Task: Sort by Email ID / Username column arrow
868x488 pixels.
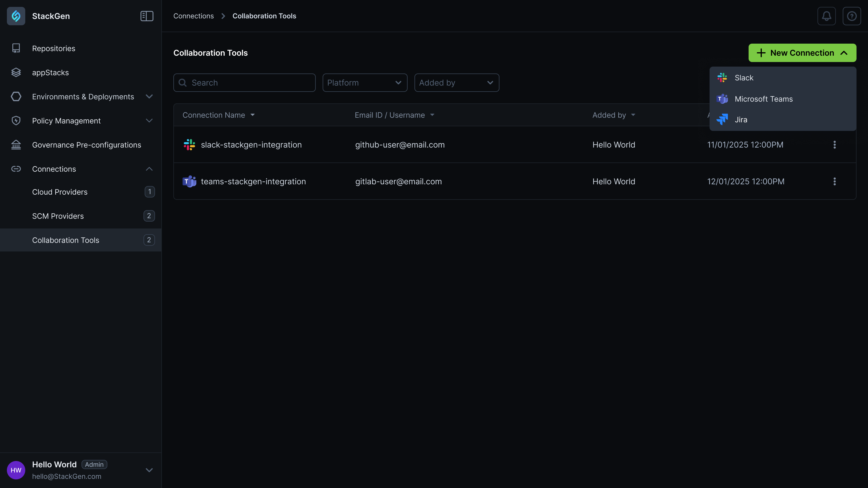Action: coord(432,115)
